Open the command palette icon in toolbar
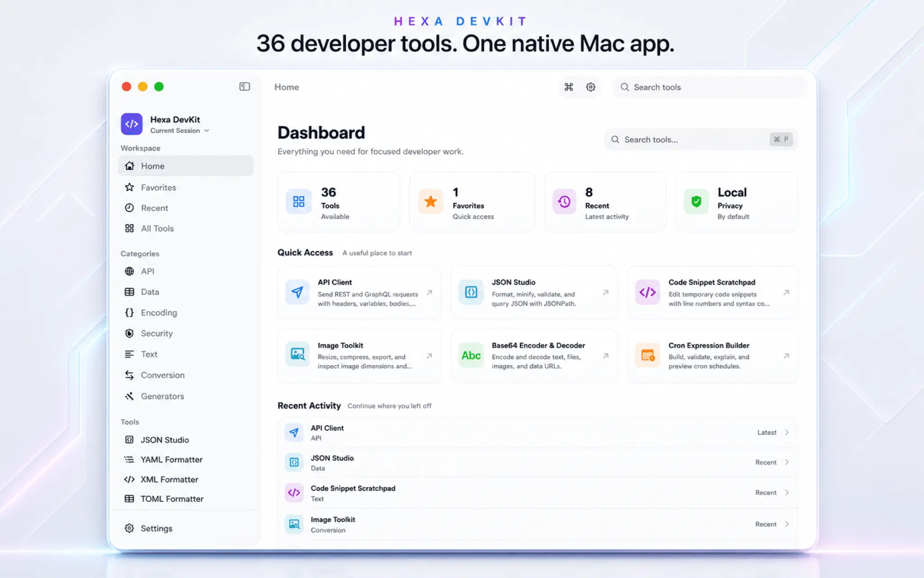This screenshot has width=924, height=578. (x=569, y=87)
